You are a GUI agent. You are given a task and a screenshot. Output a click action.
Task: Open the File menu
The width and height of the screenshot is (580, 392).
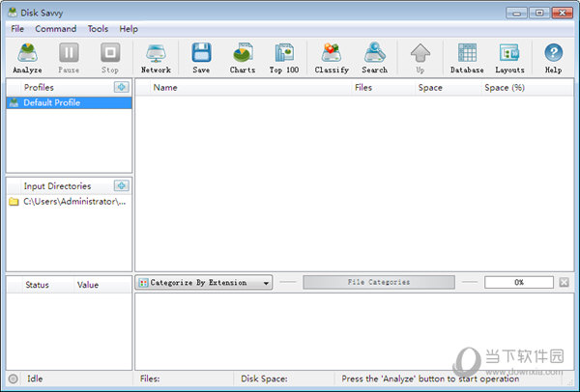point(17,29)
